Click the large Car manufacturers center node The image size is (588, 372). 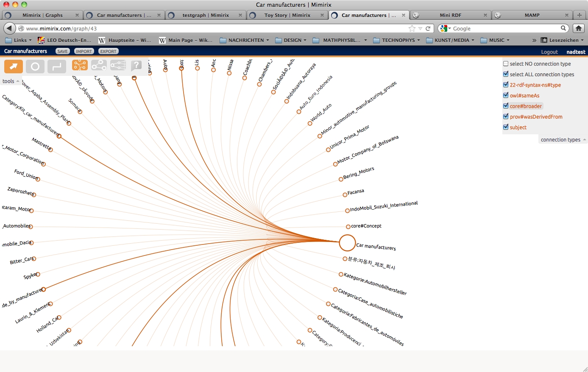(347, 243)
